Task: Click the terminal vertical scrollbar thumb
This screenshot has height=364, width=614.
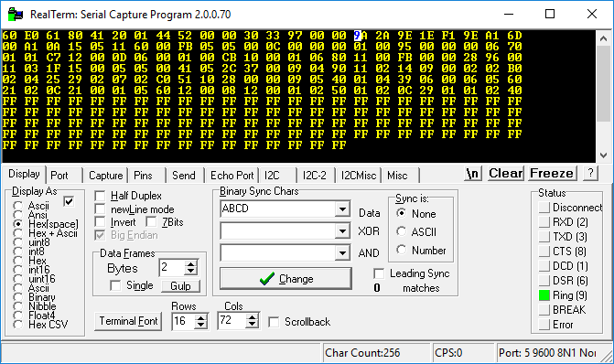Action: 603,83
